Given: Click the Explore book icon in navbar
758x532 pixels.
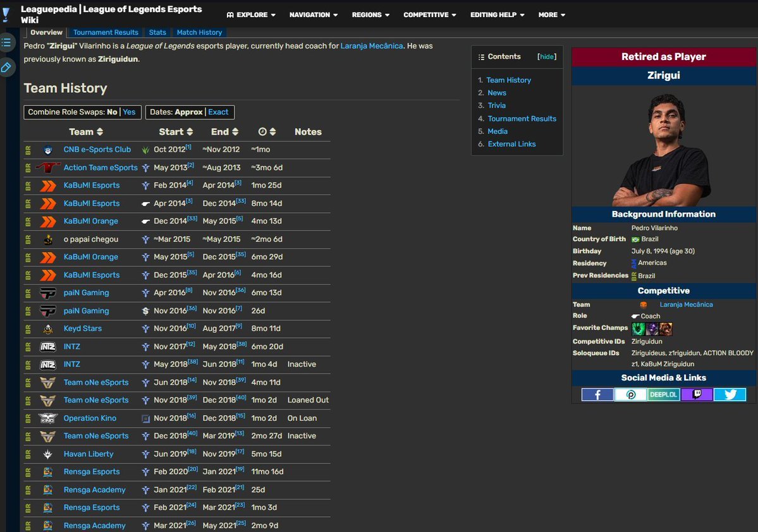Looking at the screenshot, I should (230, 15).
